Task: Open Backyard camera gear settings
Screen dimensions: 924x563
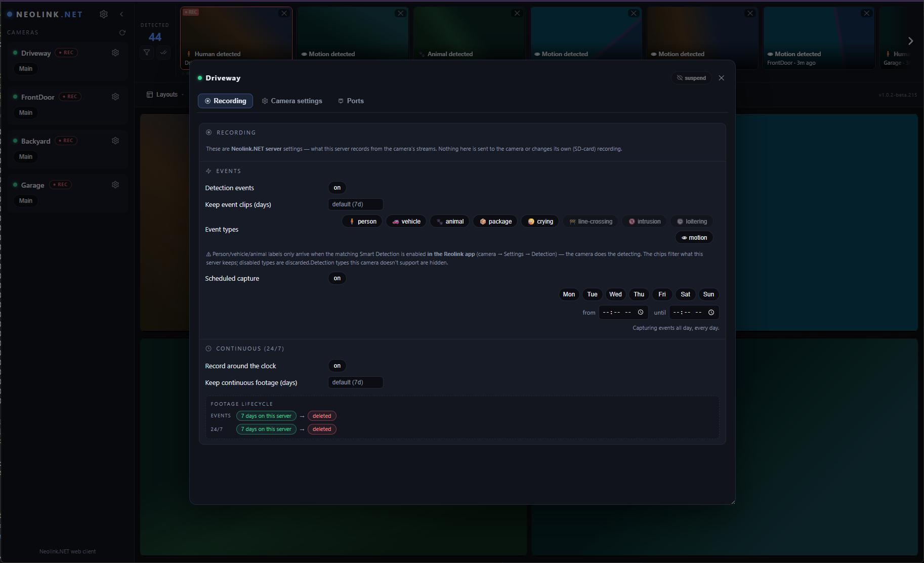Action: pyautogui.click(x=115, y=141)
